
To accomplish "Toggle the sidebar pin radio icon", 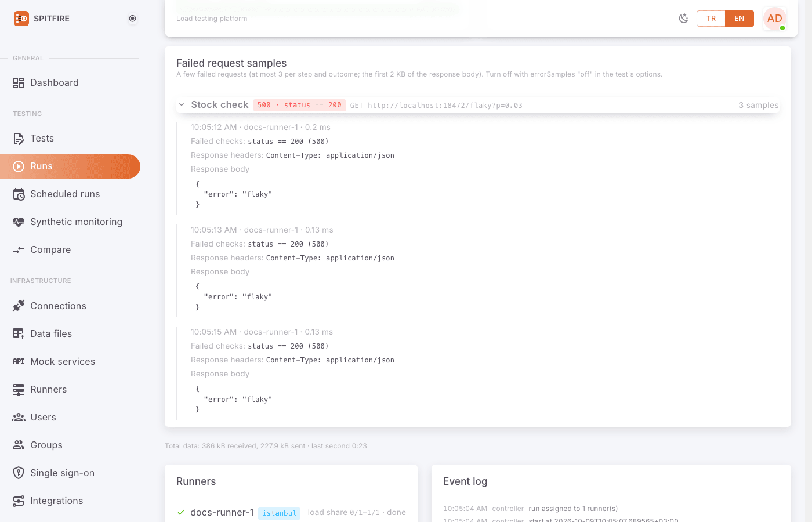I will coord(133,19).
